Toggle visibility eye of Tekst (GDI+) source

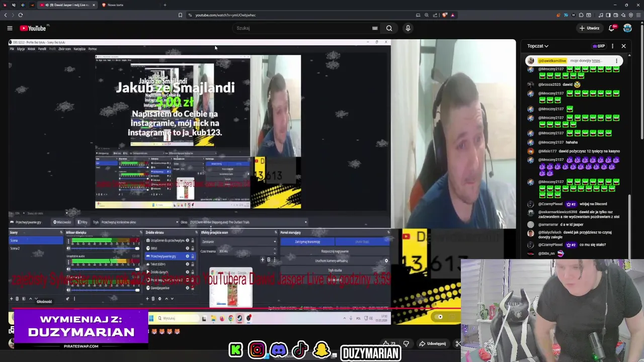coord(187,264)
